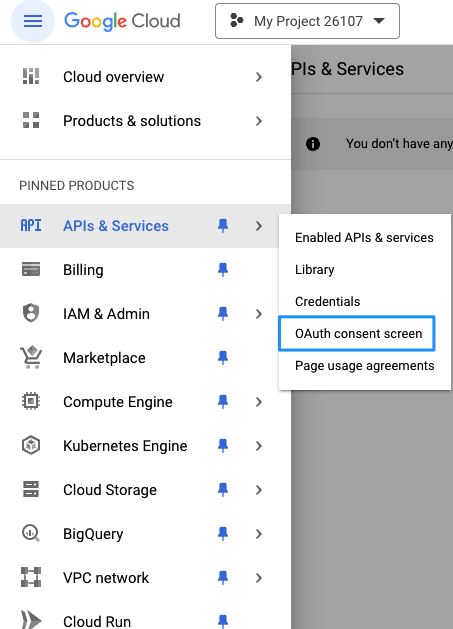Viewport: 453px width, 629px height.
Task: Open the My Project 26107 project selector
Action: (307, 21)
